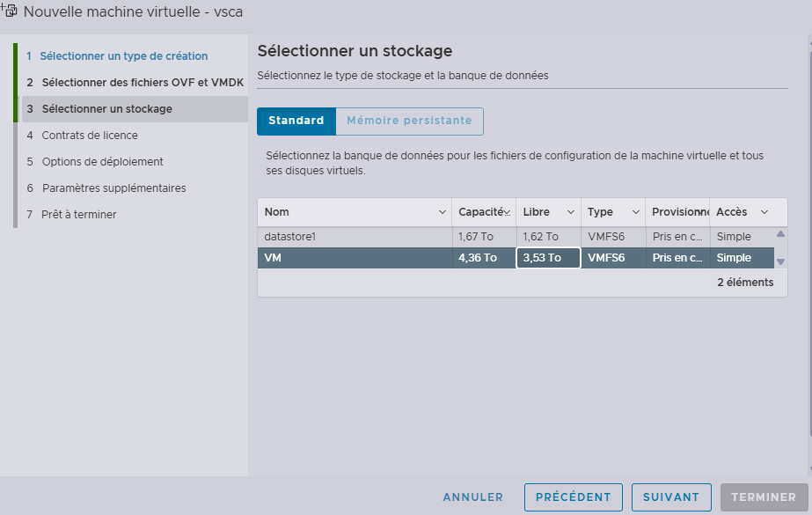Select step 4 Contrats de licence
The width and height of the screenshot is (812, 515).
click(90, 136)
